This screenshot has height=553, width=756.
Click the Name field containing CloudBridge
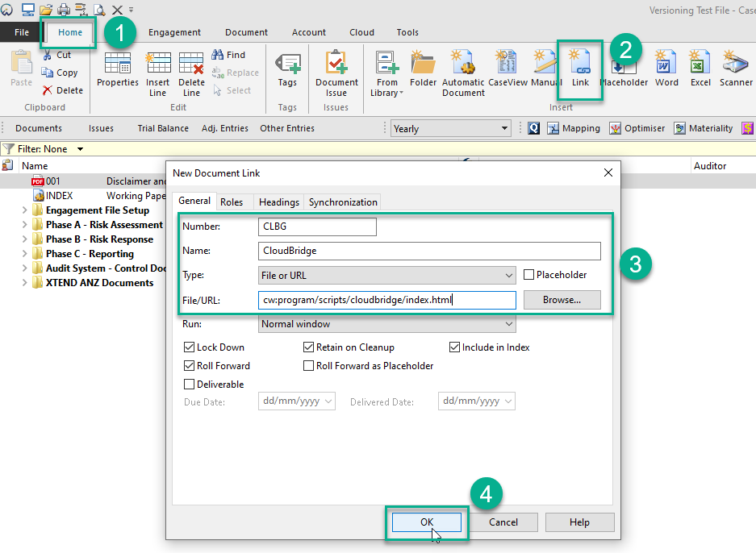coord(429,251)
